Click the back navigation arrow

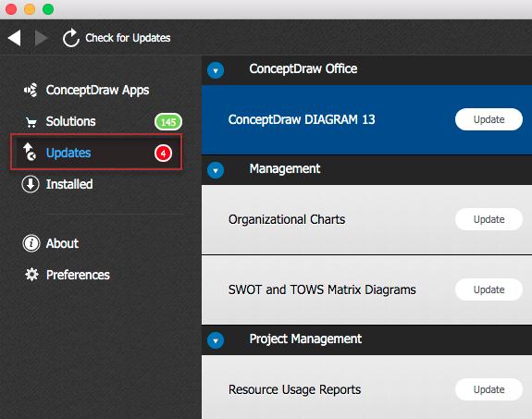(x=14, y=38)
